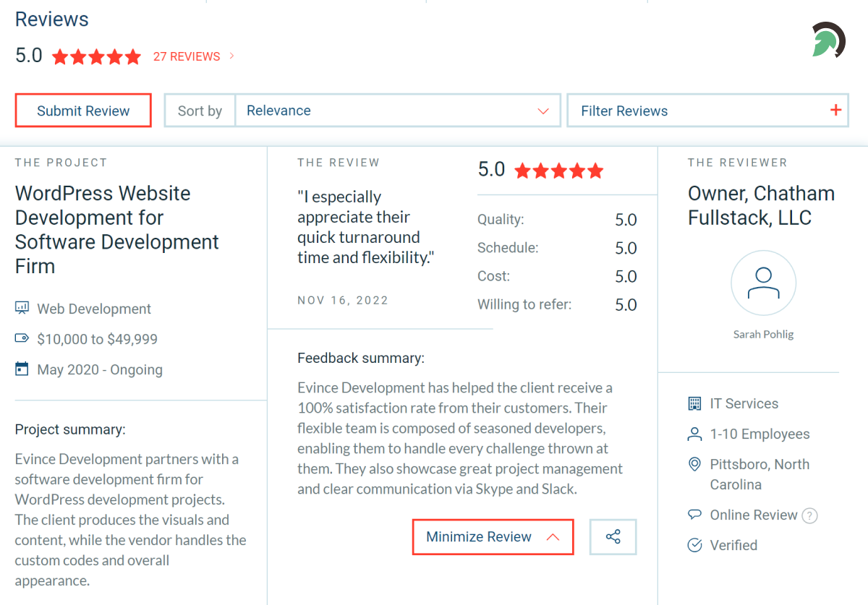Click the building icon next to IT Services
The height and width of the screenshot is (605, 868).
coord(695,403)
